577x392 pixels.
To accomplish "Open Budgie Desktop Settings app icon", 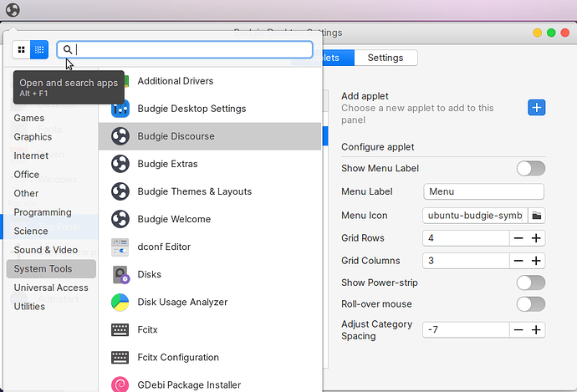I will click(x=120, y=109).
